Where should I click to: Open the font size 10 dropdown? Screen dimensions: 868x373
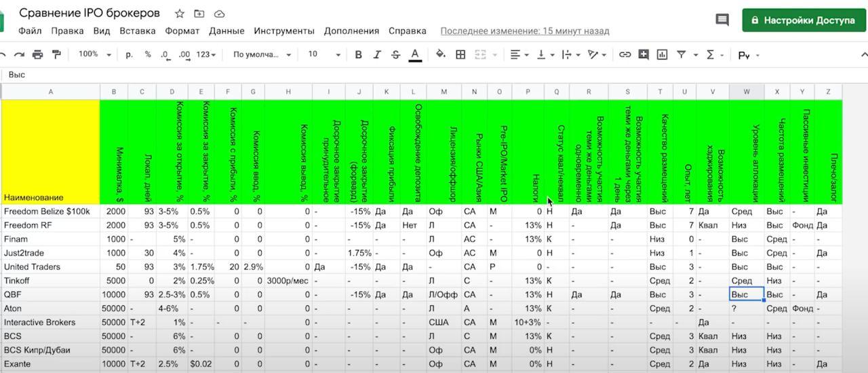pyautogui.click(x=324, y=54)
